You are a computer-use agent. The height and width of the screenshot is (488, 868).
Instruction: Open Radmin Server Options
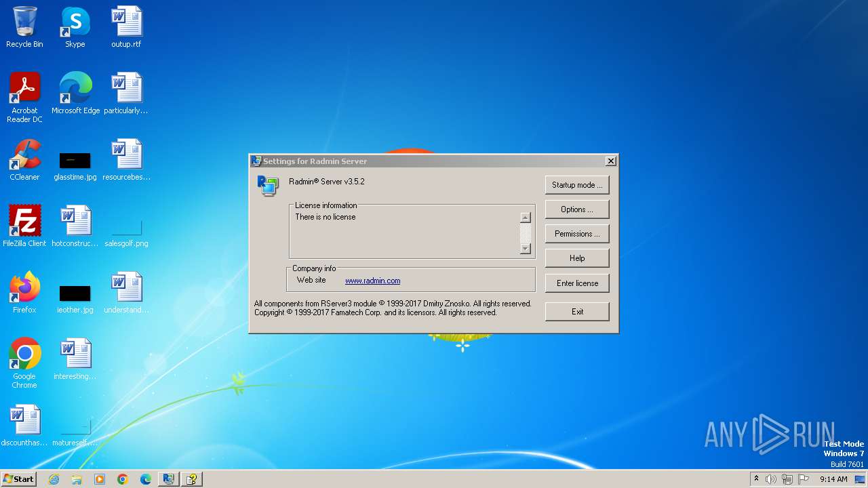coord(577,209)
